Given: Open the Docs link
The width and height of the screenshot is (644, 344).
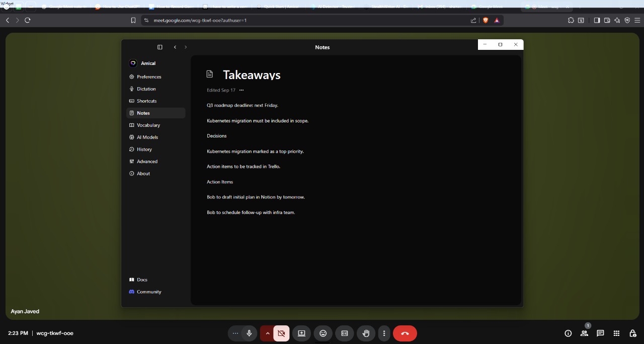Looking at the screenshot, I should (x=142, y=280).
